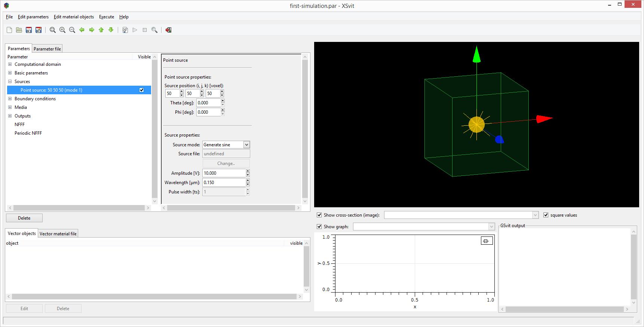This screenshot has height=327, width=644.
Task: Click the zoom-to-fit magnifier icon
Action: pyautogui.click(x=53, y=30)
